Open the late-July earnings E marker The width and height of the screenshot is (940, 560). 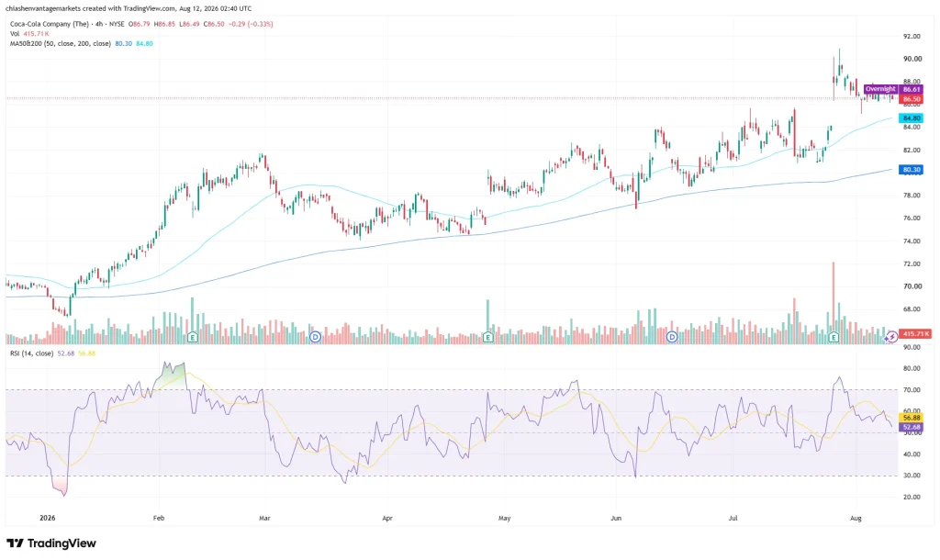coord(834,337)
